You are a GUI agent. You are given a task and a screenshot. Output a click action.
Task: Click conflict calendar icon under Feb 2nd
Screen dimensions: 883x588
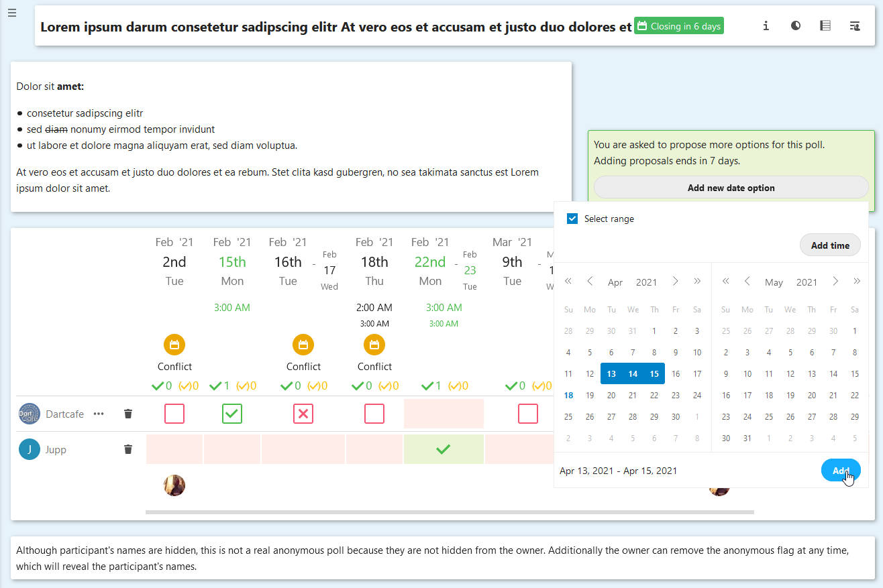[x=174, y=345]
